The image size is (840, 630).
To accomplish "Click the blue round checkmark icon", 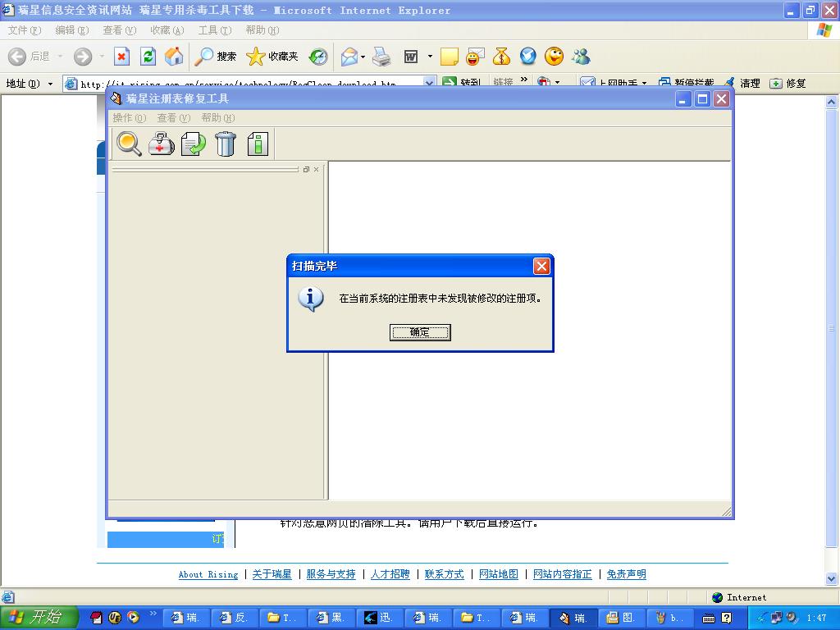I will [x=527, y=57].
